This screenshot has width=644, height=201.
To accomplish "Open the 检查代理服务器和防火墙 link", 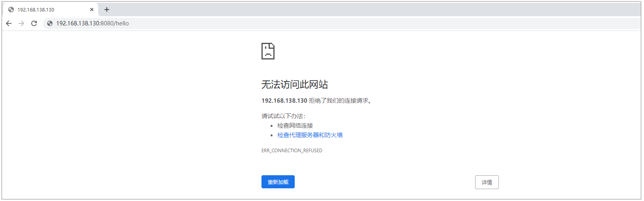I will click(x=310, y=135).
